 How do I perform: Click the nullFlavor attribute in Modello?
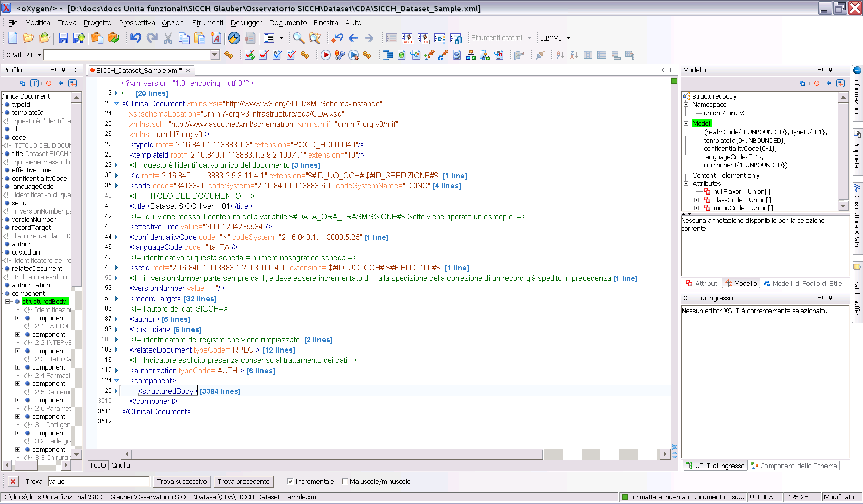tap(741, 191)
